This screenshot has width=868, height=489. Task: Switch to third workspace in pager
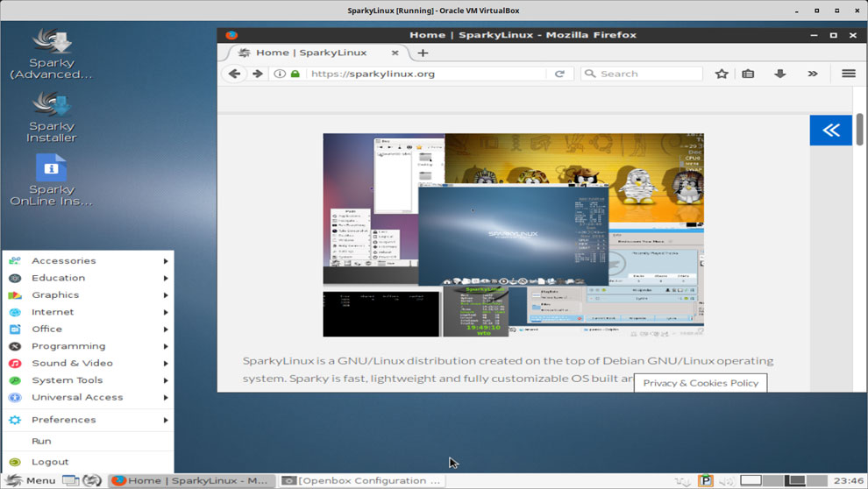click(x=794, y=481)
